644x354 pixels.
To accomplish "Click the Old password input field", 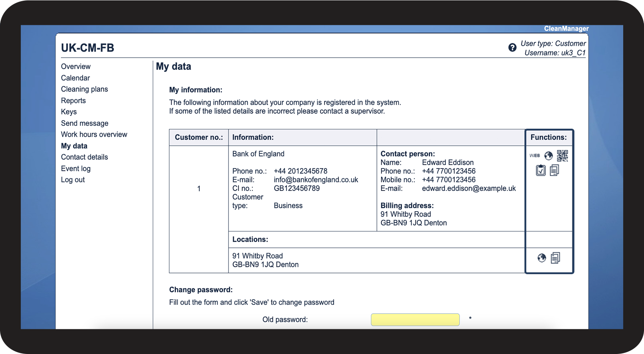I will point(415,320).
